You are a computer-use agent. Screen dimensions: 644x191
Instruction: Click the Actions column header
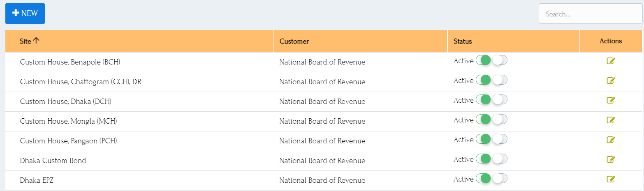(x=611, y=41)
